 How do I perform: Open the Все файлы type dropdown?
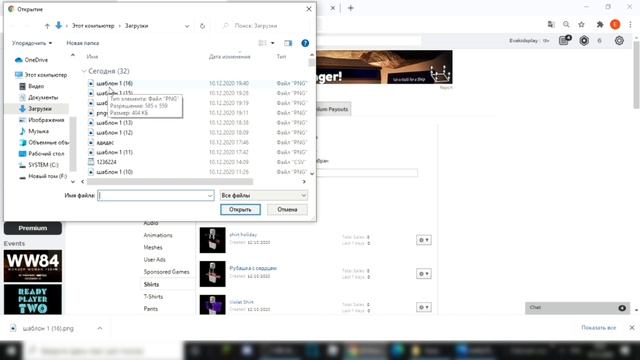(x=263, y=196)
